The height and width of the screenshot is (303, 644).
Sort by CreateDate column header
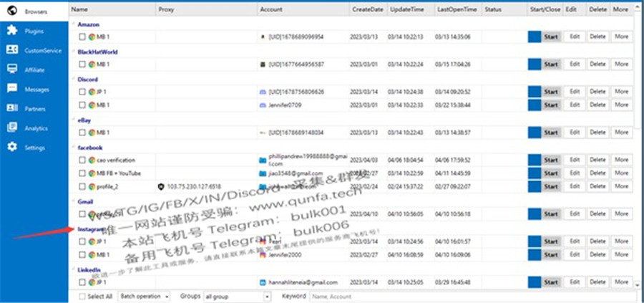tap(369, 9)
